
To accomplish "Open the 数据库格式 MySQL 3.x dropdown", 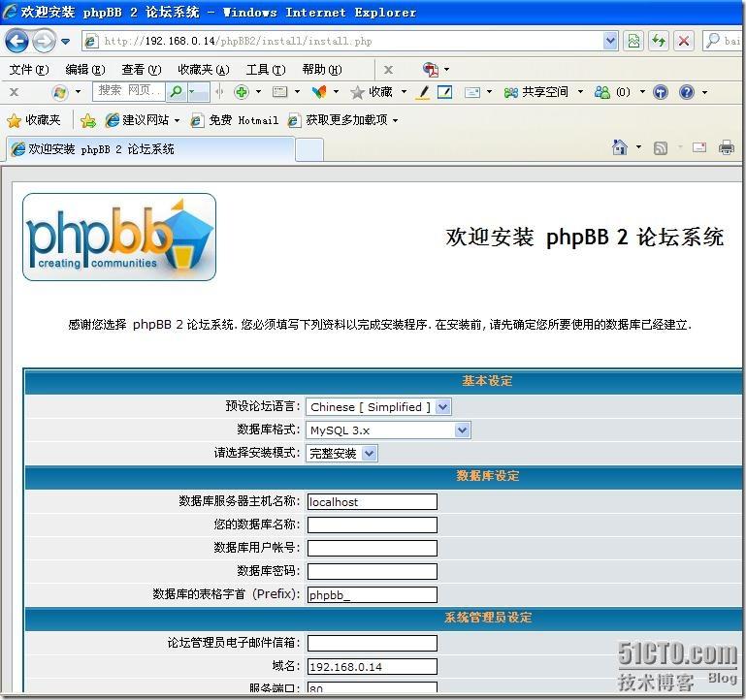I will coord(388,430).
